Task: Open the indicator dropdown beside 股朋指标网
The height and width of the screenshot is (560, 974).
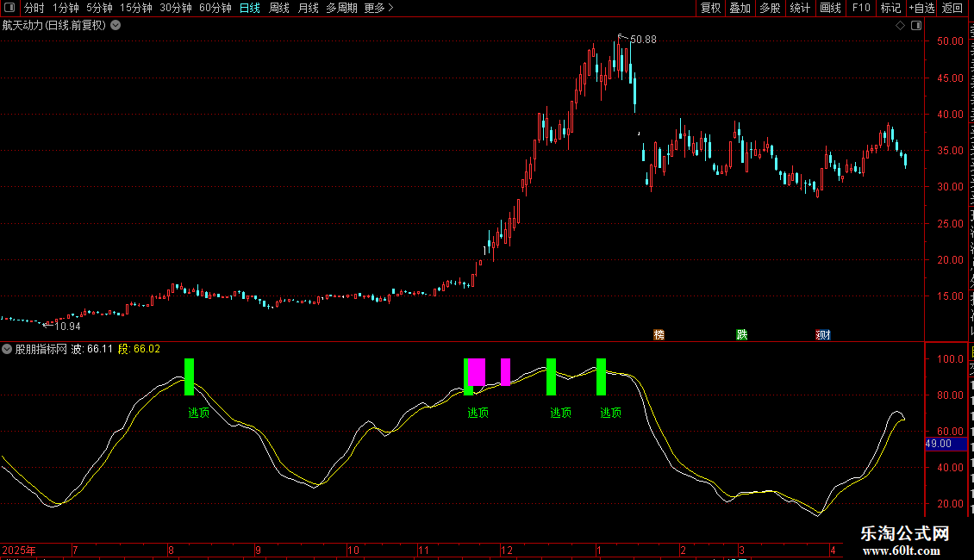Action: 7,349
